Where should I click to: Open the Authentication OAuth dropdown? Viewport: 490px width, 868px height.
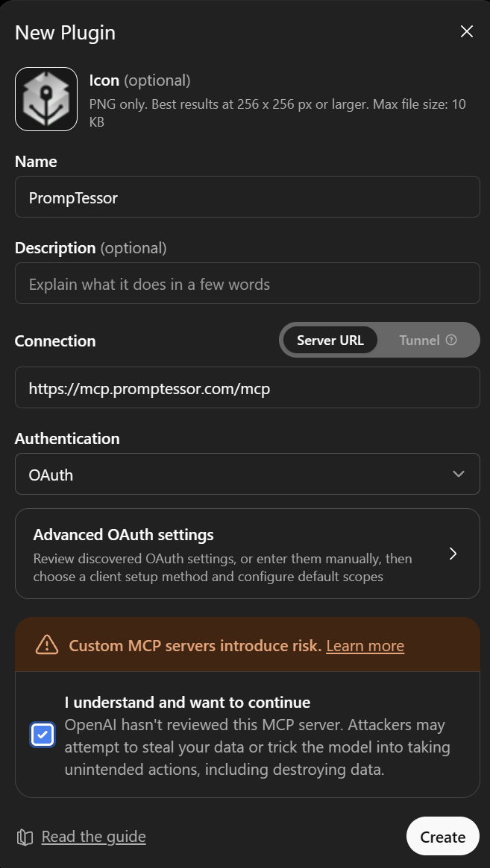(x=247, y=474)
